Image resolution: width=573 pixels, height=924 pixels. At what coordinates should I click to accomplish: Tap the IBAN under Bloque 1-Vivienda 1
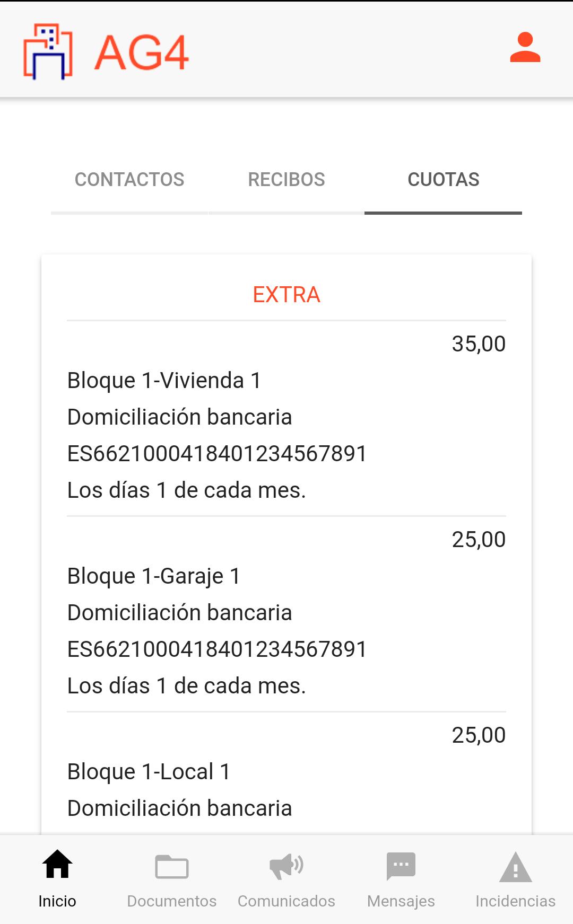(217, 454)
